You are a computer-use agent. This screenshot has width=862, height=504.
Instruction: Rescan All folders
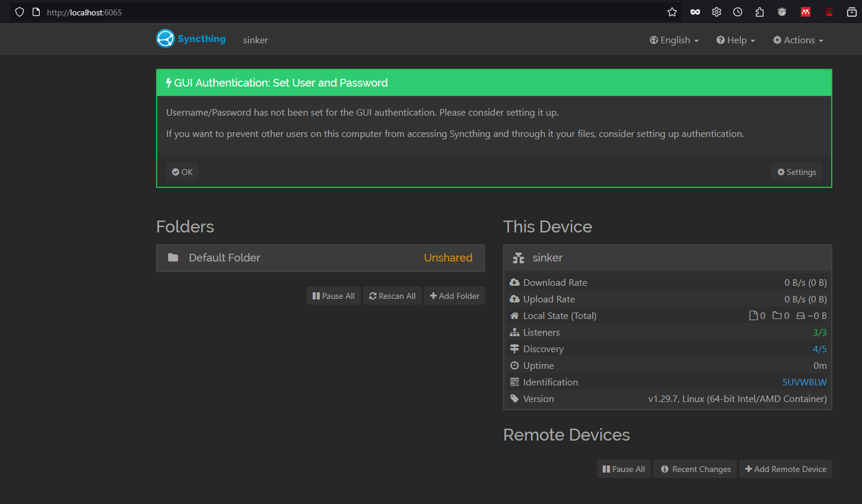click(392, 296)
